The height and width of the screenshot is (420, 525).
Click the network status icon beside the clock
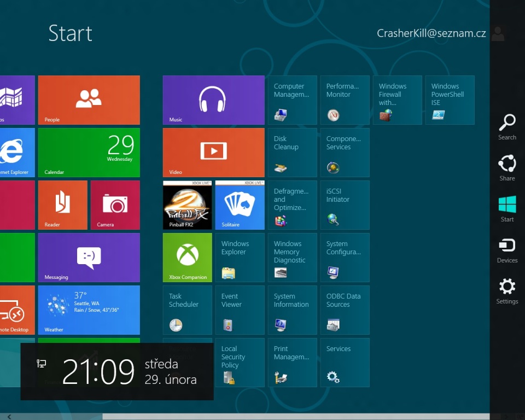(41, 363)
